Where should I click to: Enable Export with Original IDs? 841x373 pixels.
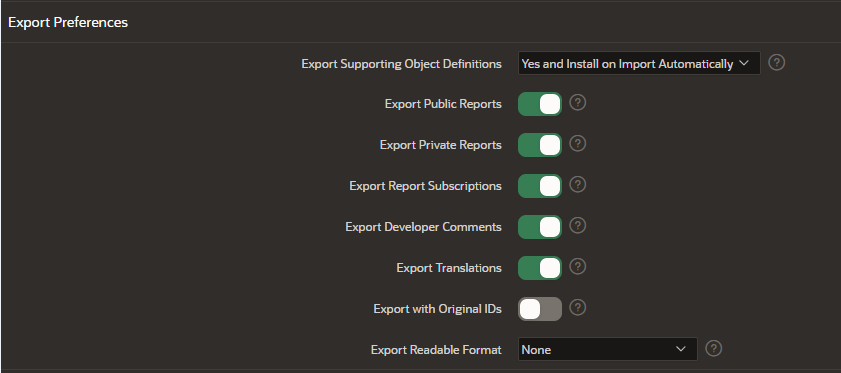(x=540, y=309)
